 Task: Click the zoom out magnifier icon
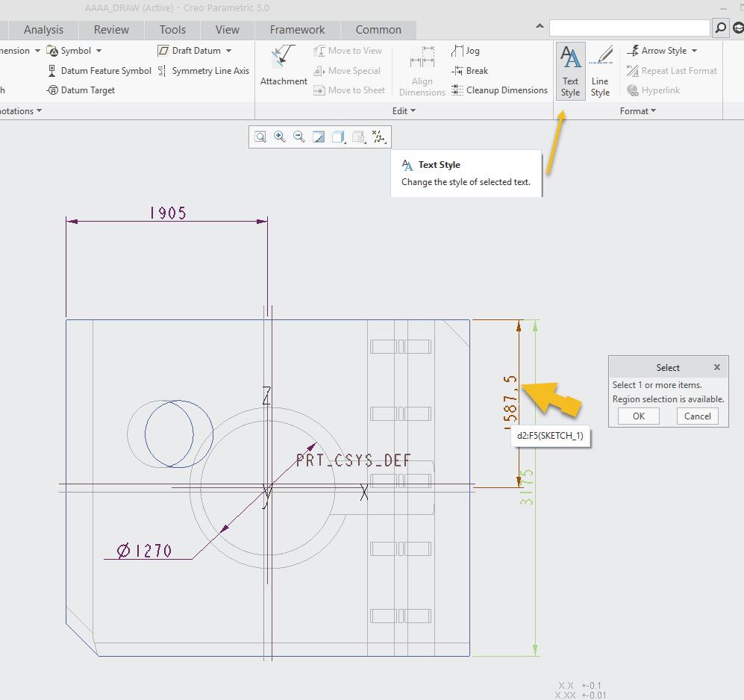coord(299,137)
